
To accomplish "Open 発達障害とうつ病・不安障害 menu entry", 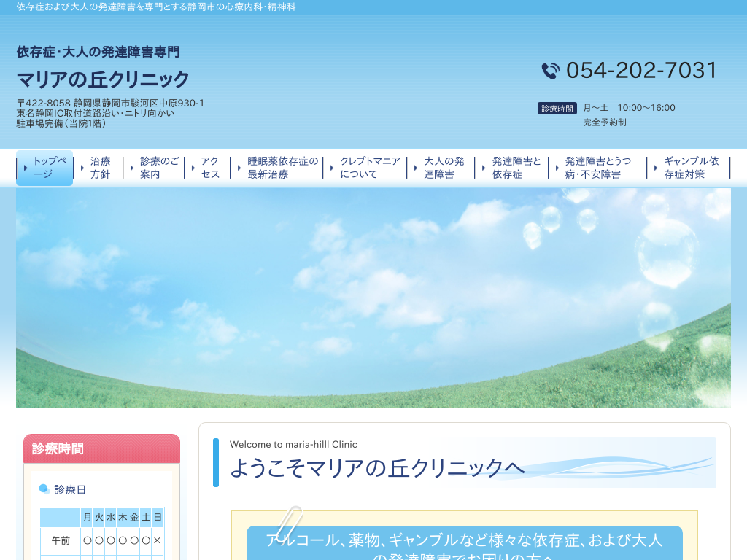I will (597, 168).
